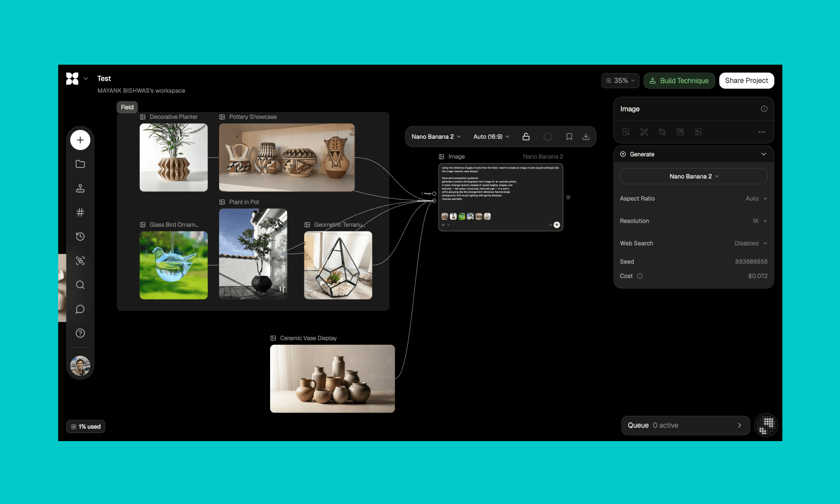Click the dashed arrow expand tool in Image panel

click(680, 132)
